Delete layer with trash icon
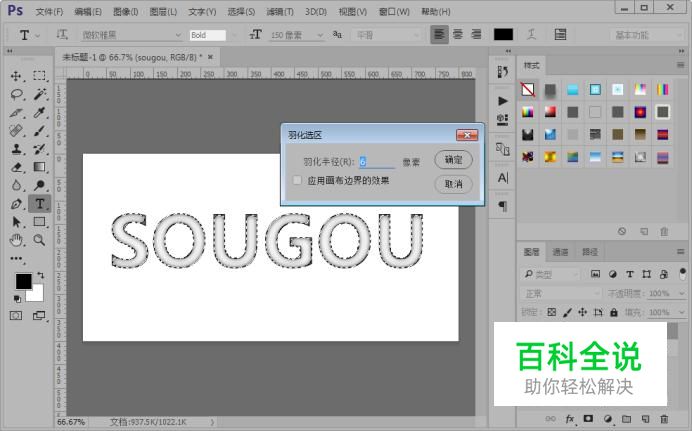 664,419
